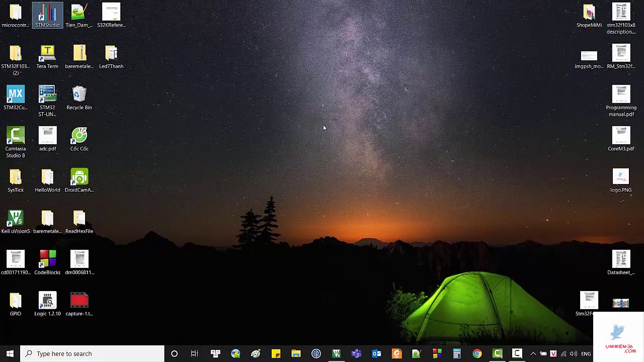Select the Tien_Dam_ folder icon
Viewport: 644px width, 362px height.
[x=79, y=16]
